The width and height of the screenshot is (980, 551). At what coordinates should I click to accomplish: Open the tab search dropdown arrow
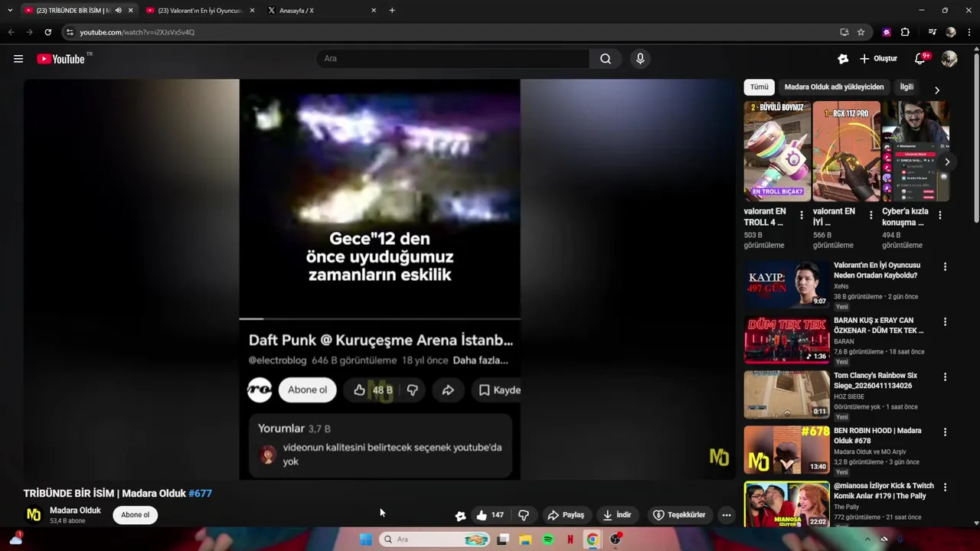tap(10, 11)
